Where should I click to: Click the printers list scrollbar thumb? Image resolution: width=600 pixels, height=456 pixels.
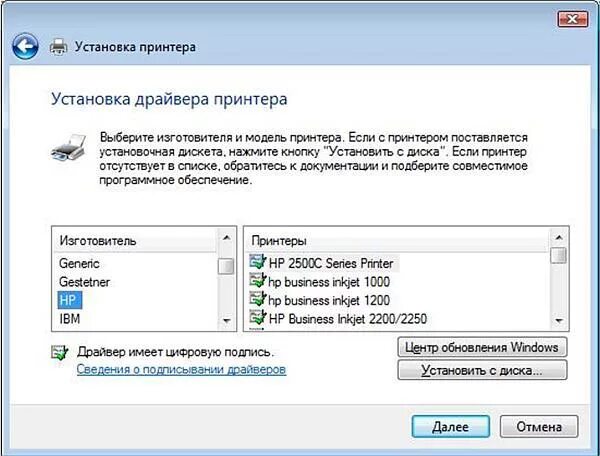(559, 256)
